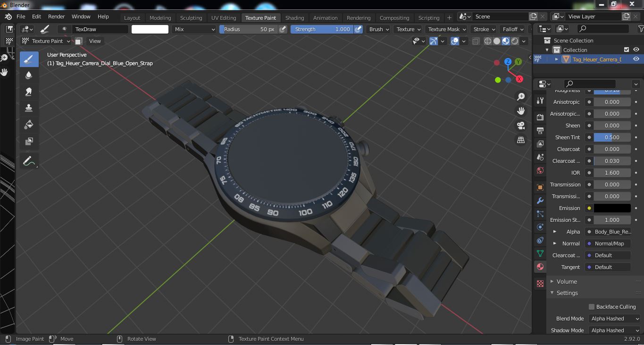This screenshot has height=345, width=644.
Task: Expand the Tag_Heuer_Carrera tree item
Action: point(557,59)
